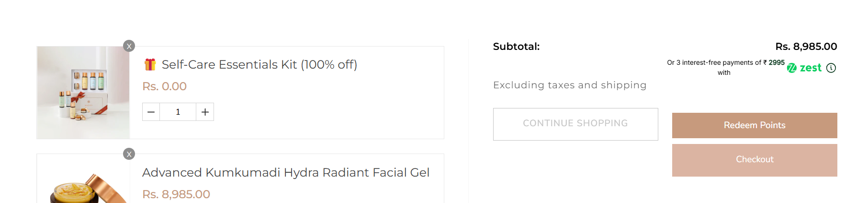Open Advanced Kumkumadi Hydra Radiant Facial Gel link
The width and height of the screenshot is (868, 203).
tap(286, 173)
